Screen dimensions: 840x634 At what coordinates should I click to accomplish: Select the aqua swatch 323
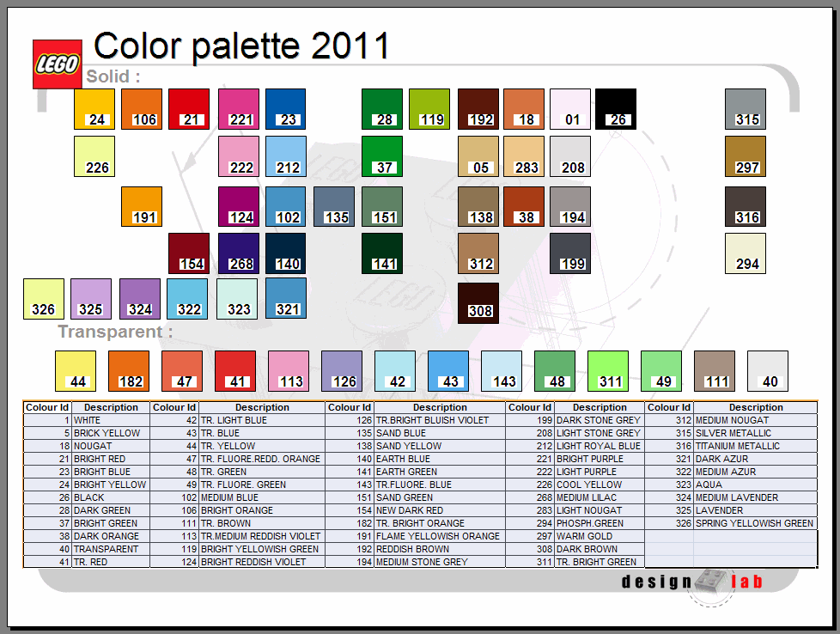237,298
